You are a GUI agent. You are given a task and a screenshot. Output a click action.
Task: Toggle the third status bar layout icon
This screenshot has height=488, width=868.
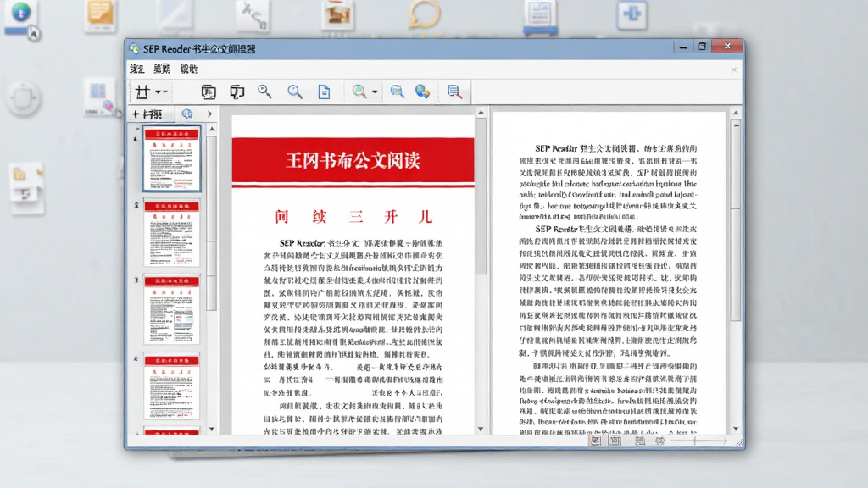(639, 441)
